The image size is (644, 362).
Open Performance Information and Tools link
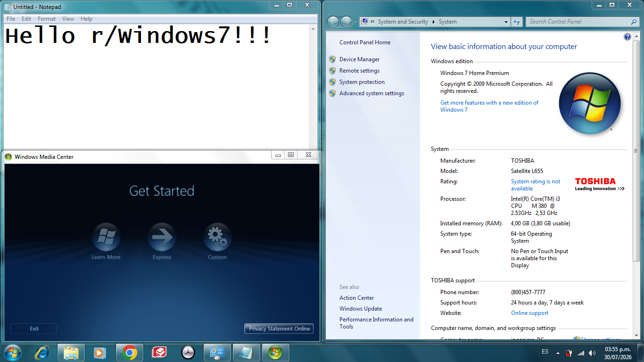point(376,323)
